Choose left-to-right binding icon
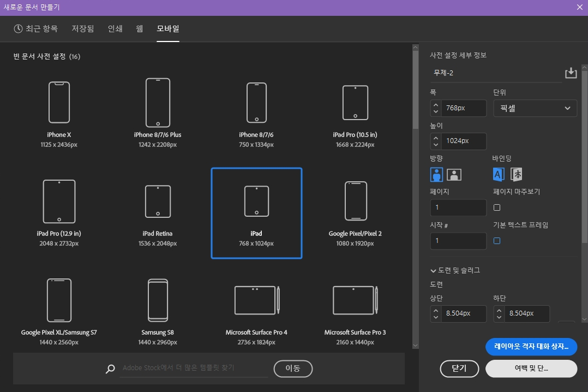Image resolution: width=588 pixels, height=392 pixels. [499, 174]
